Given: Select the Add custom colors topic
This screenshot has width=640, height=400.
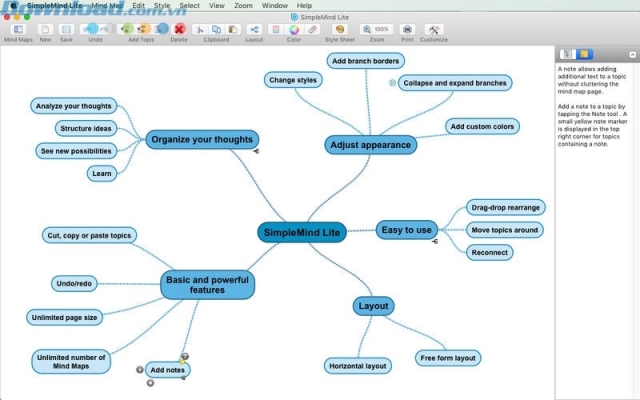Looking at the screenshot, I should coord(482,127).
